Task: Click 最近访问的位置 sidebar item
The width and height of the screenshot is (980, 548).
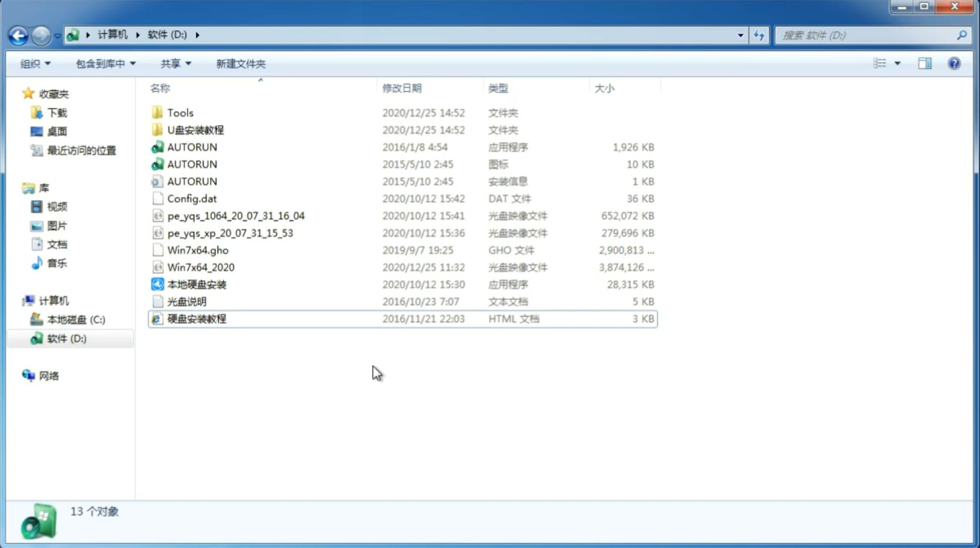Action: coord(80,150)
